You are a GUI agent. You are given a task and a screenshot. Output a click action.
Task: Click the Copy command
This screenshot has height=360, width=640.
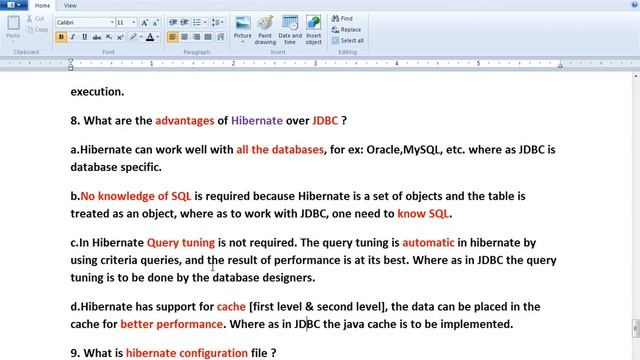[37, 29]
